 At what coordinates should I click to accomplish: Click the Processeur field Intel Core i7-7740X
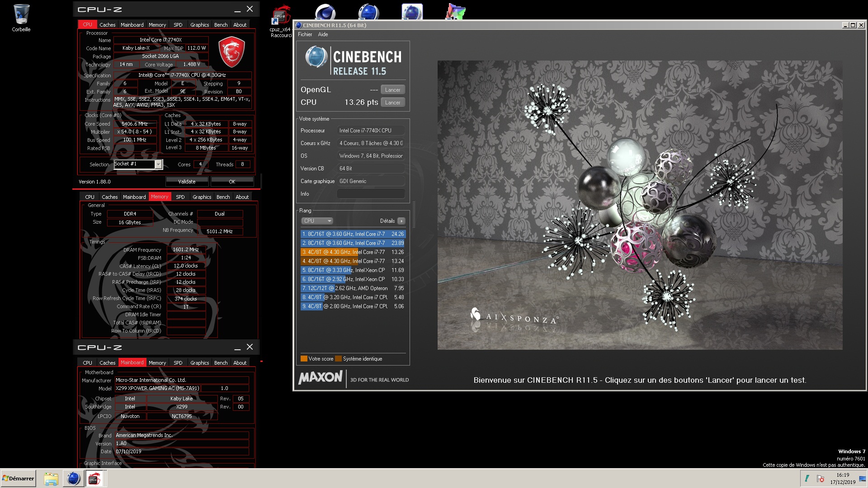coord(371,131)
